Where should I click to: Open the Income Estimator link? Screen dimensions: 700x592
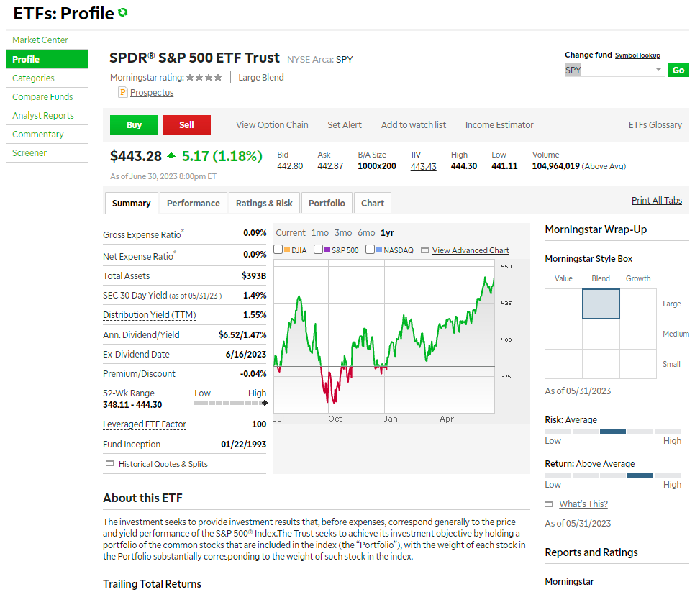tap(499, 125)
